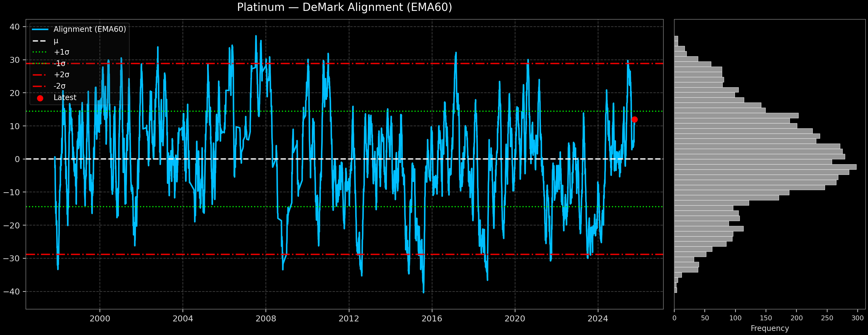Click the 2008 x-axis tick label
The height and width of the screenshot is (335, 868).
266,318
